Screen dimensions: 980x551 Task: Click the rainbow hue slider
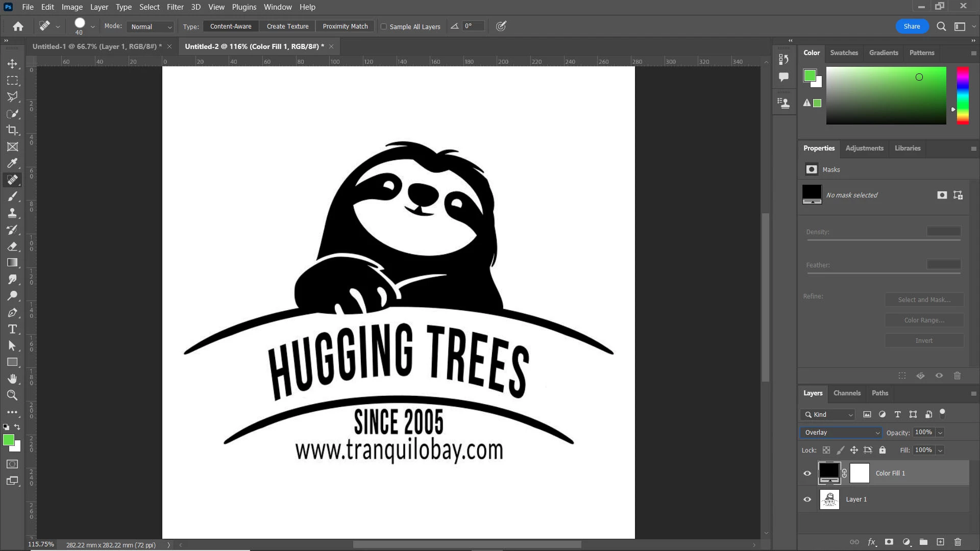963,95
